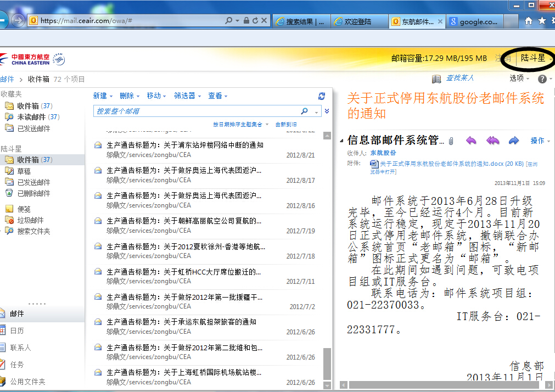This screenshot has height=392, width=555.
Task: Open the sort by date dropdown
Action: [240, 124]
